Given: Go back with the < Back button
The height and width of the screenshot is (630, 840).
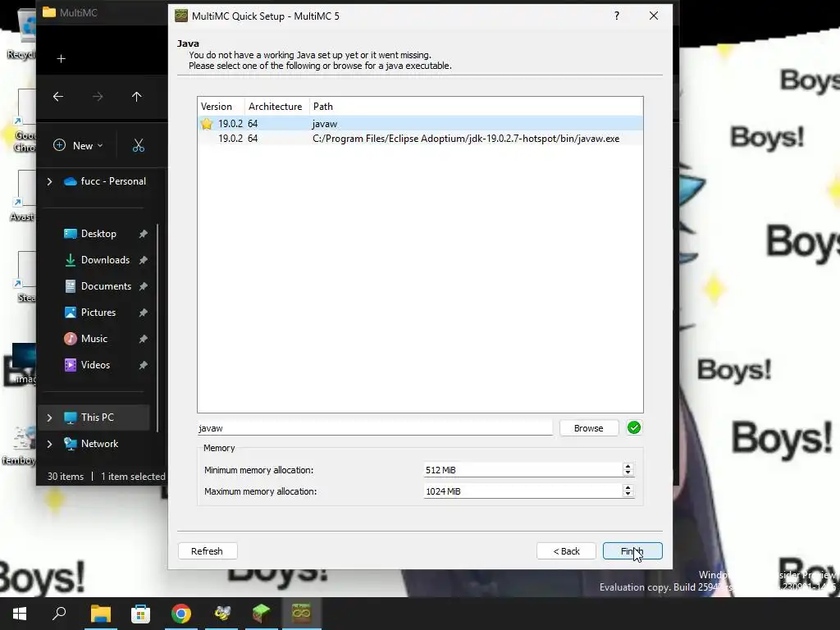Looking at the screenshot, I should coord(566,550).
